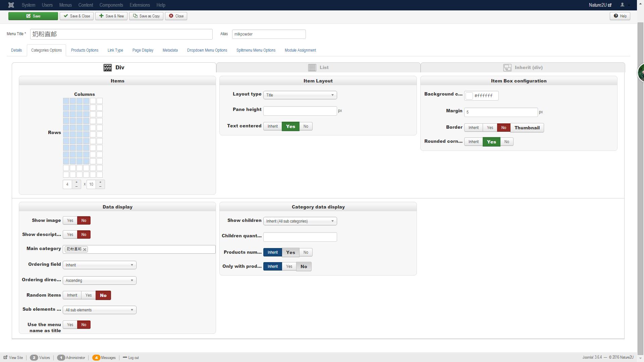
Task: Click the Save & Close button
Action: click(x=77, y=16)
